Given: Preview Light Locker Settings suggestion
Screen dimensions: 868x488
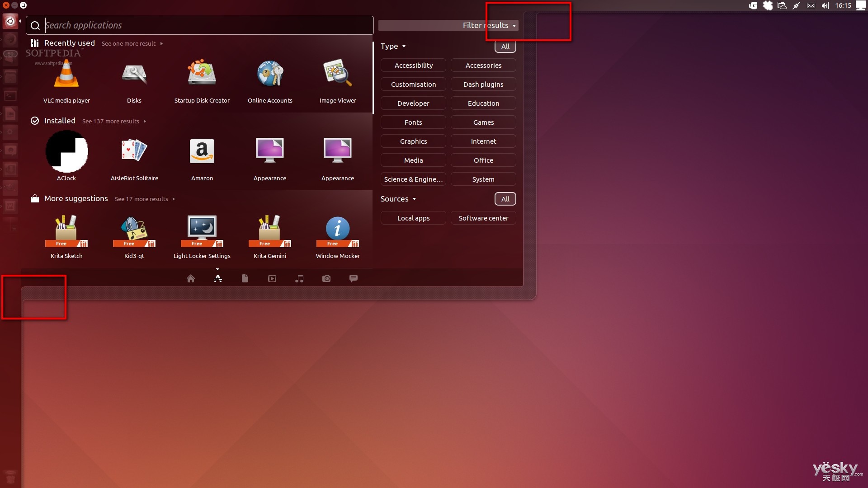Looking at the screenshot, I should pyautogui.click(x=202, y=237).
